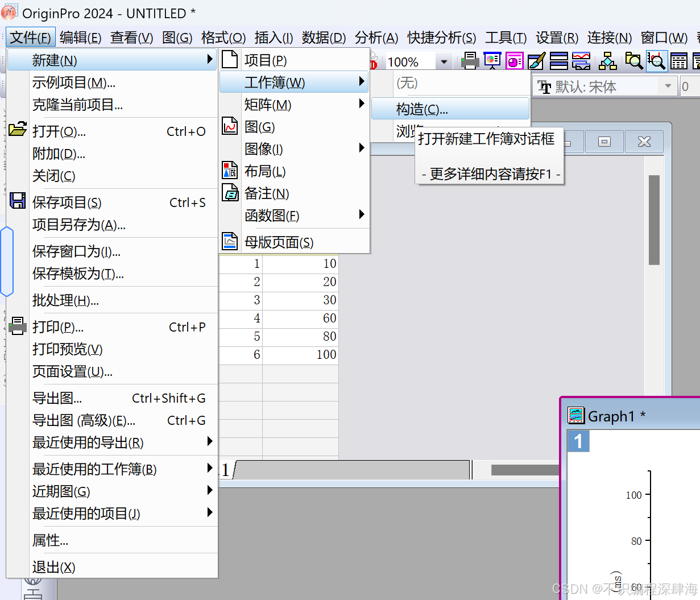Expand 近期图(G) submenu
Viewport: 700px width, 600px height.
point(112,491)
